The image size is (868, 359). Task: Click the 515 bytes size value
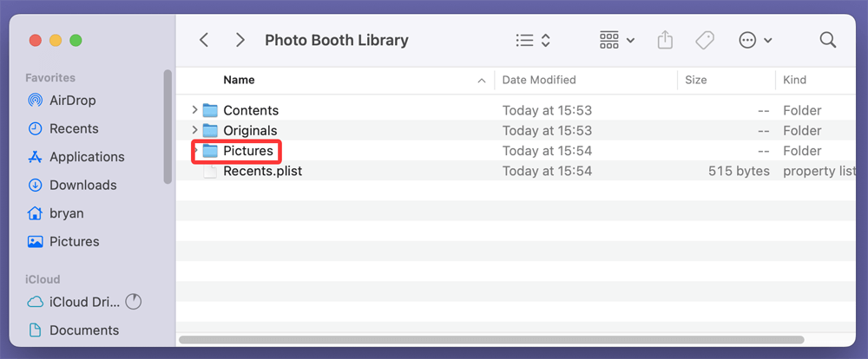pos(739,171)
